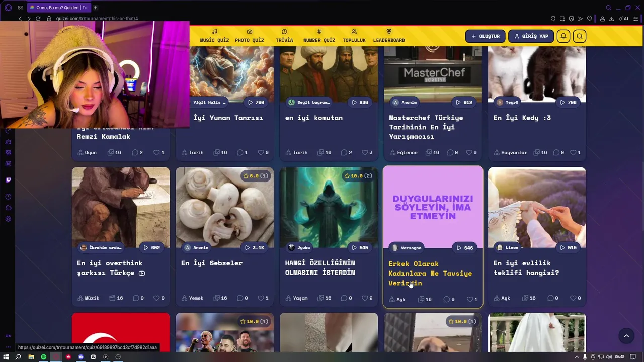The image size is (644, 362).
Task: Open the İyi Yunan Tanrısı quiz
Action: (x=228, y=118)
